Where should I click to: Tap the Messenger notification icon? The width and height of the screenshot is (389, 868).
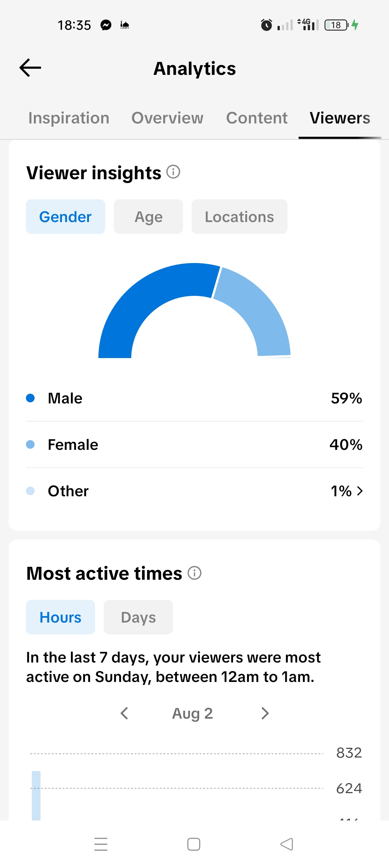click(106, 25)
